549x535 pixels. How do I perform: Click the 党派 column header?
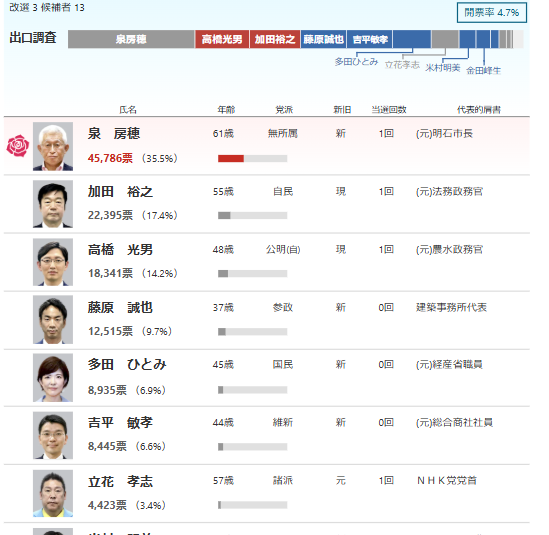(284, 110)
